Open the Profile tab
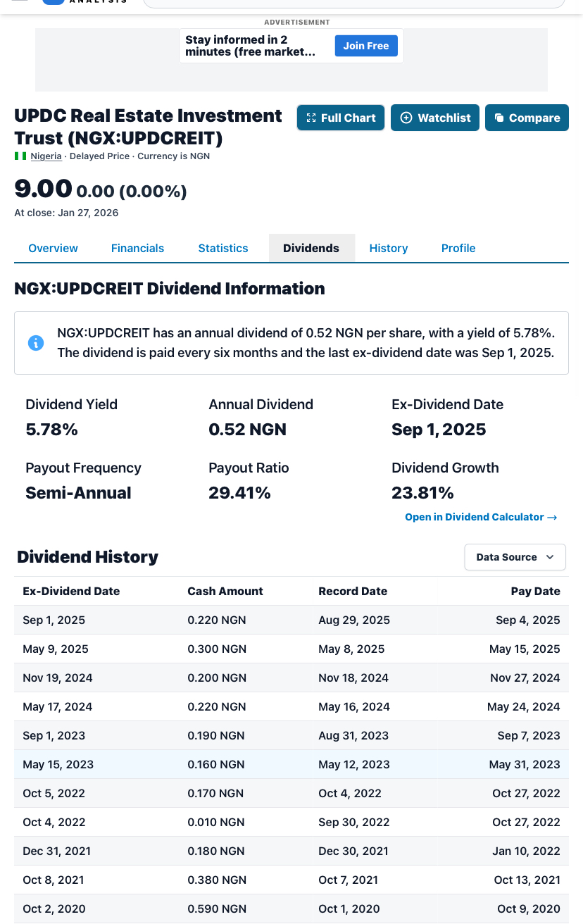 click(x=458, y=248)
